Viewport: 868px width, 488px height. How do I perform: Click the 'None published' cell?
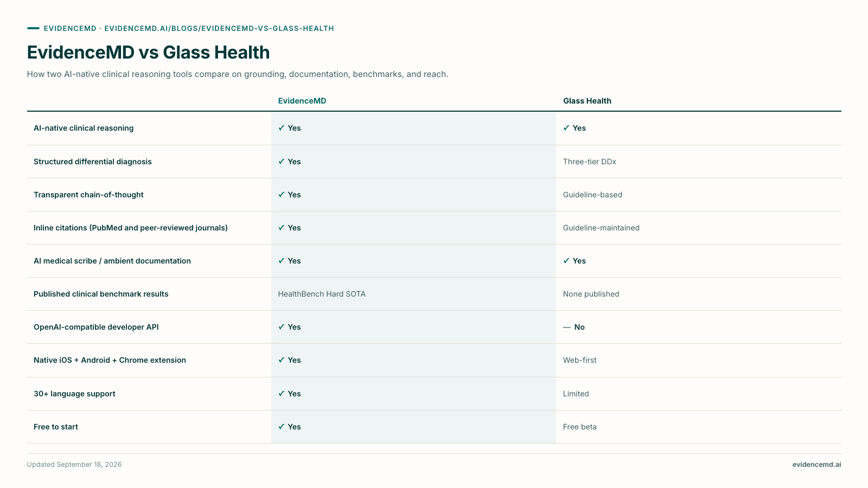[591, 294]
